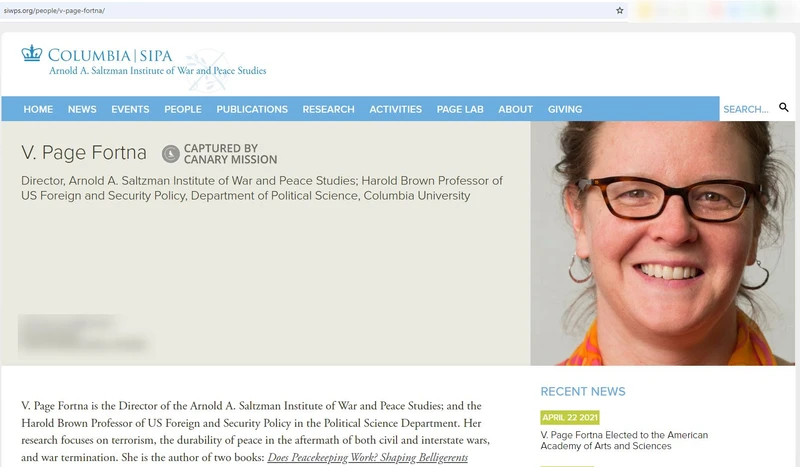Click the ABOUT nav item
Image resolution: width=800 pixels, height=467 pixels.
point(515,109)
